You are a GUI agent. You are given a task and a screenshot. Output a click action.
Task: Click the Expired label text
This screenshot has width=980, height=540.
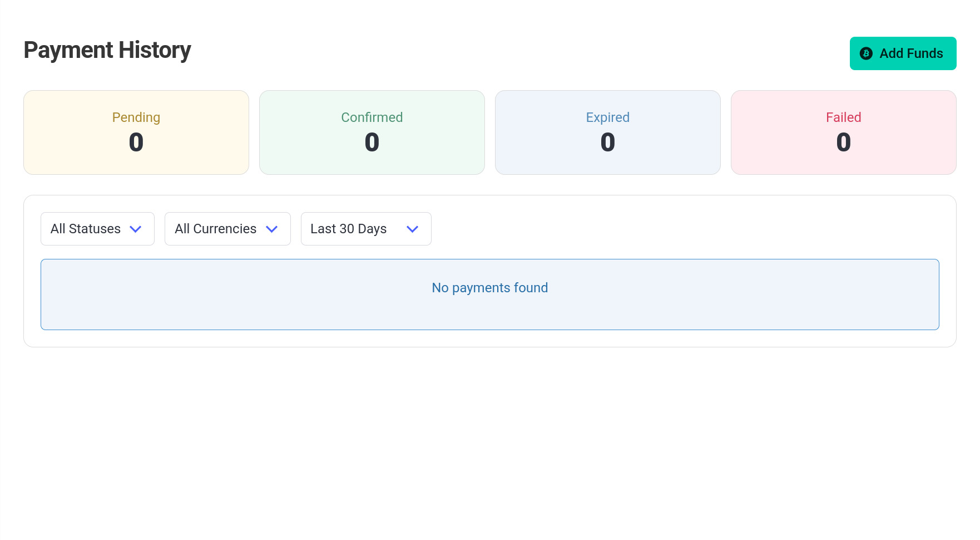[607, 117]
